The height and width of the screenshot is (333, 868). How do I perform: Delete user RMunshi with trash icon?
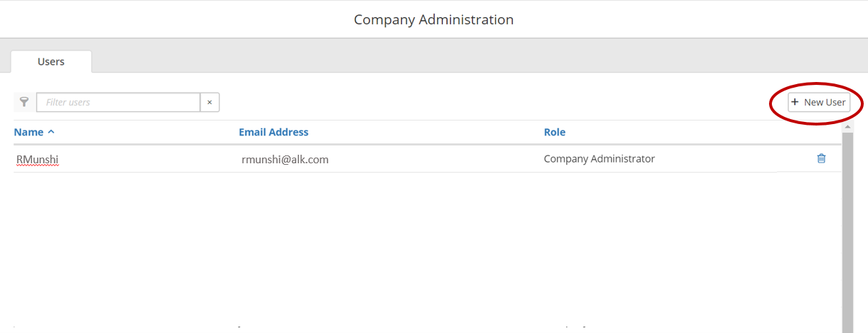821,158
